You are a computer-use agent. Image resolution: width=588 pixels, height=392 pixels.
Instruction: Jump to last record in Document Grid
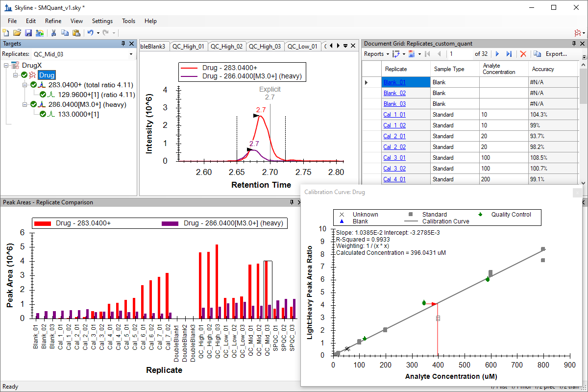coord(509,54)
